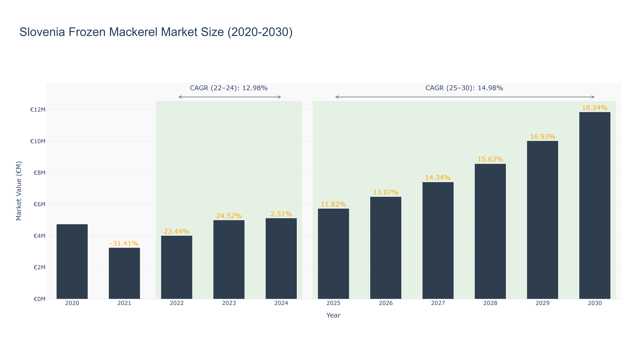Screen dimensions: 644x345
Task: Click the 2023 x-axis label
Action: (229, 303)
